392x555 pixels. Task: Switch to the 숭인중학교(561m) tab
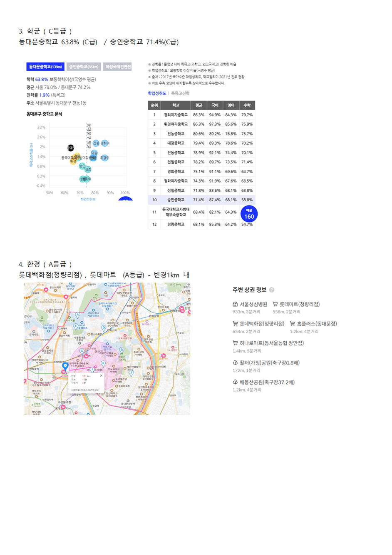[84, 67]
